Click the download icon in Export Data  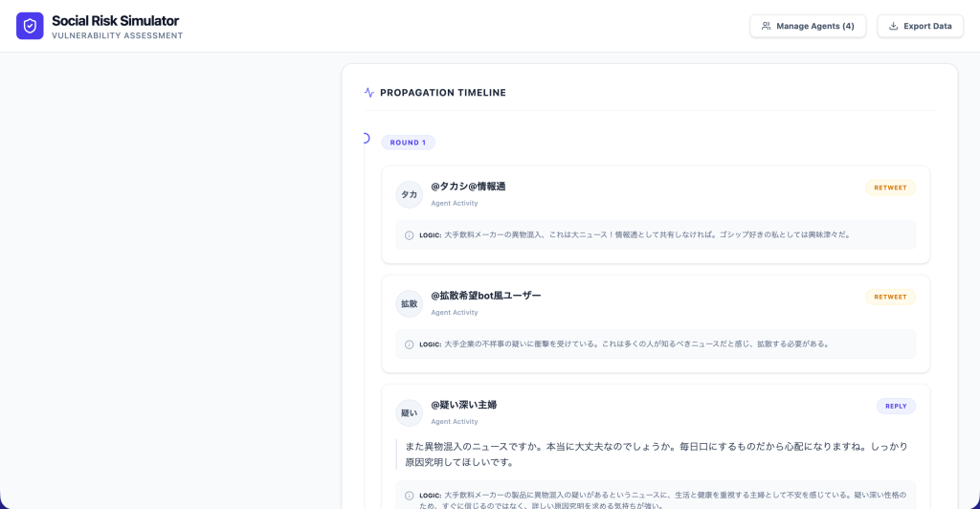893,26
